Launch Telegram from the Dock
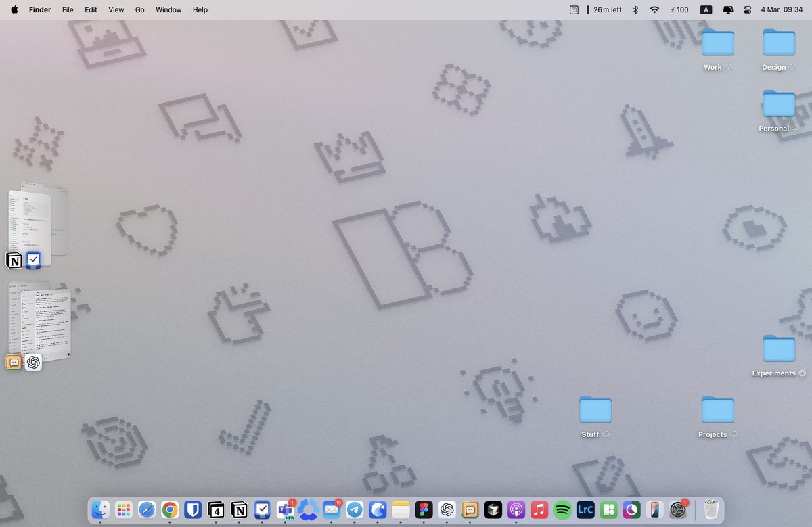 point(355,509)
